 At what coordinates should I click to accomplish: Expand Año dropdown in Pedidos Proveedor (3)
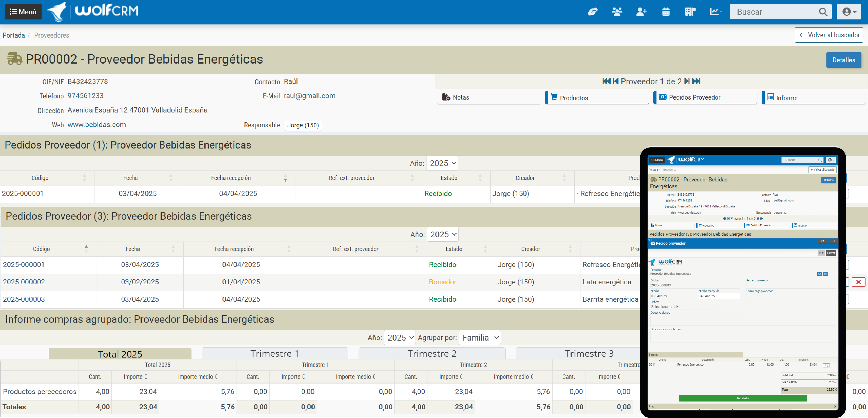coord(443,234)
